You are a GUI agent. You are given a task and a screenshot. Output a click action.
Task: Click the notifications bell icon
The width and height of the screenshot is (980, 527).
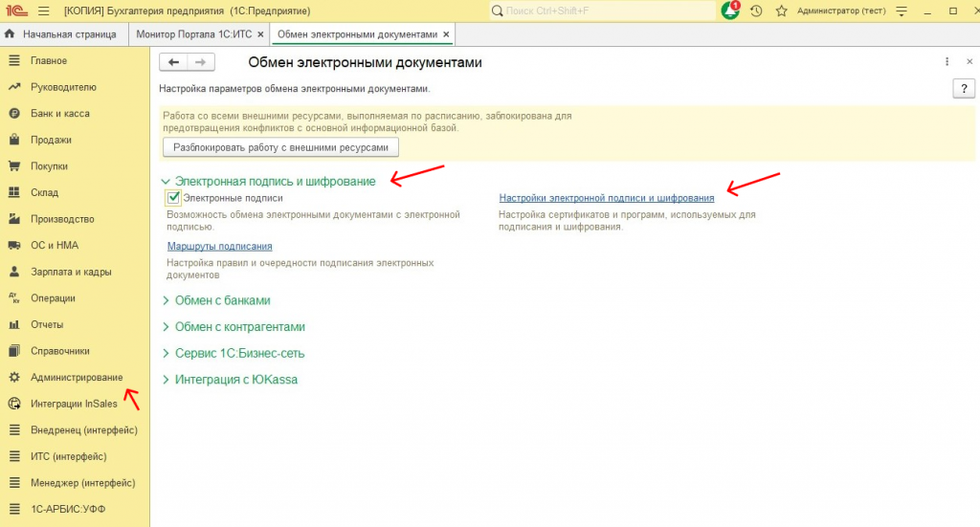pyautogui.click(x=730, y=11)
